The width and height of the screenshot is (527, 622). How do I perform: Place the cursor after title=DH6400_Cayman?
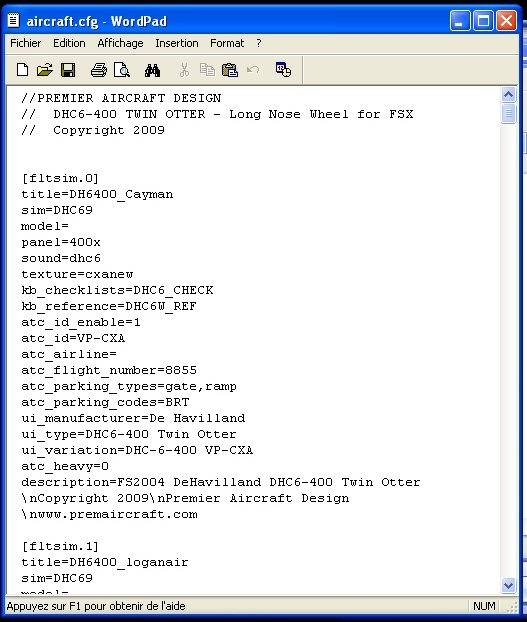pos(174,194)
